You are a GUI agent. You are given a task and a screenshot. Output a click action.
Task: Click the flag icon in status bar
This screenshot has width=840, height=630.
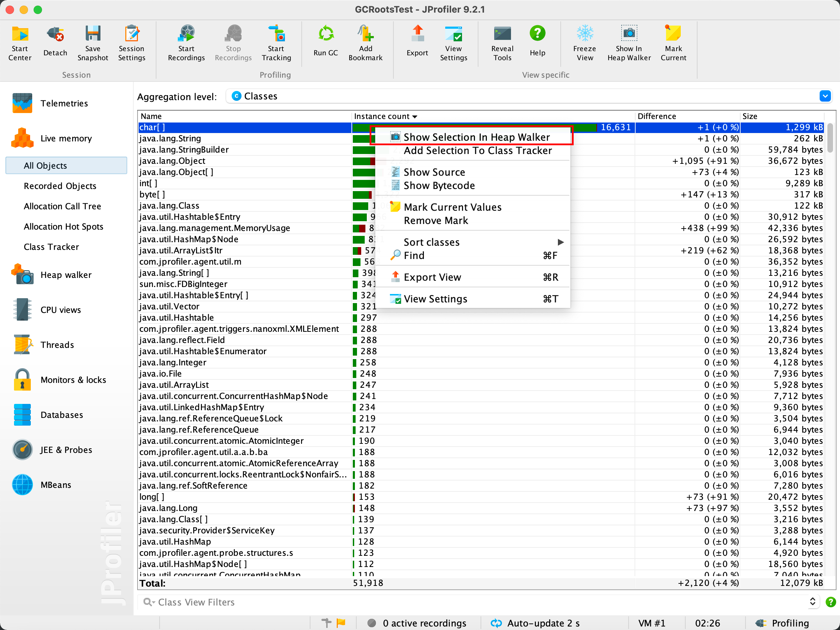coord(341,623)
